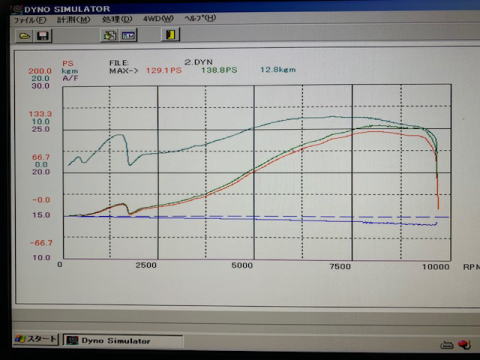The image size is (480, 360).
Task: Open the 計測(M) menu
Action: pos(73,20)
